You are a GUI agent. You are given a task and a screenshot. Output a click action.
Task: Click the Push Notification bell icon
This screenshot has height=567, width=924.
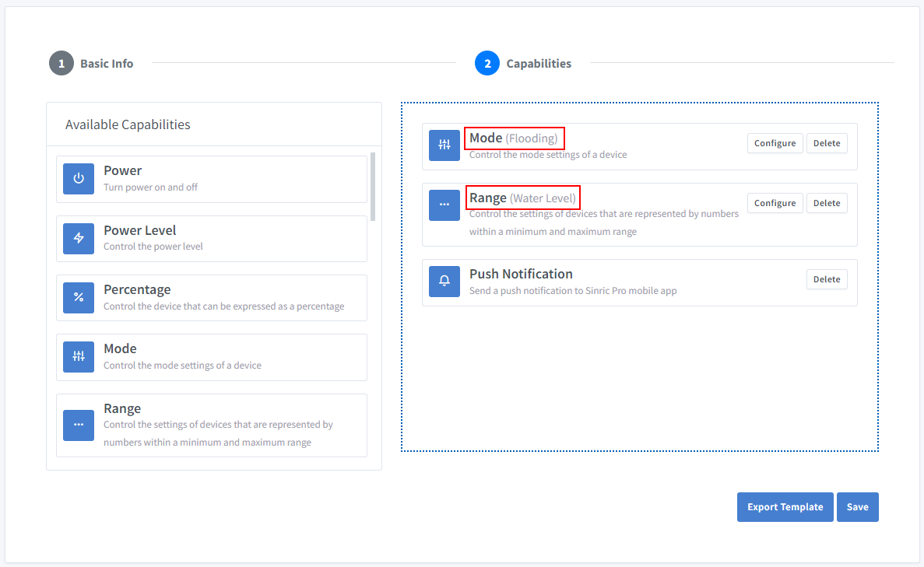(444, 282)
